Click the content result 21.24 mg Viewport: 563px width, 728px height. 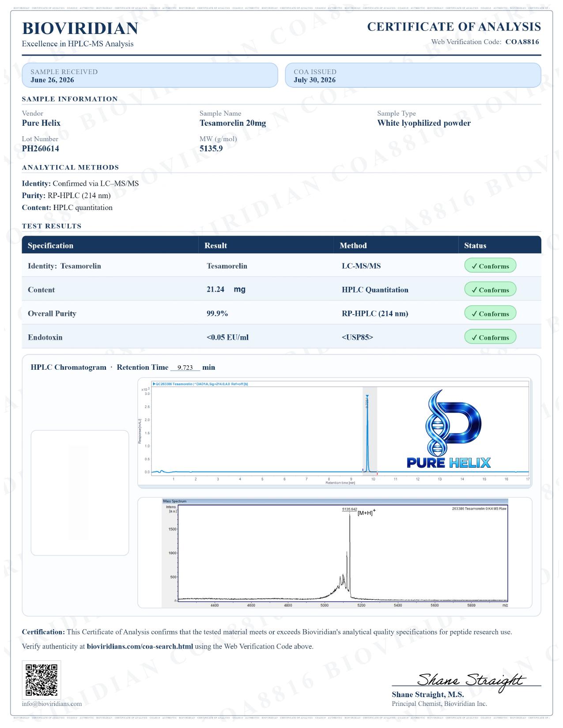[226, 289]
